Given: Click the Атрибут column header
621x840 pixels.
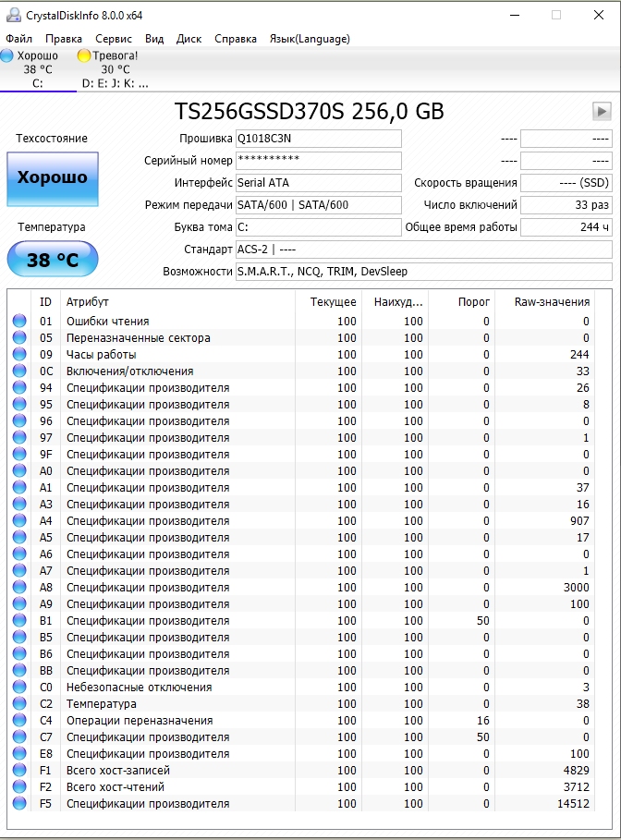Looking at the screenshot, I should pos(177,302).
